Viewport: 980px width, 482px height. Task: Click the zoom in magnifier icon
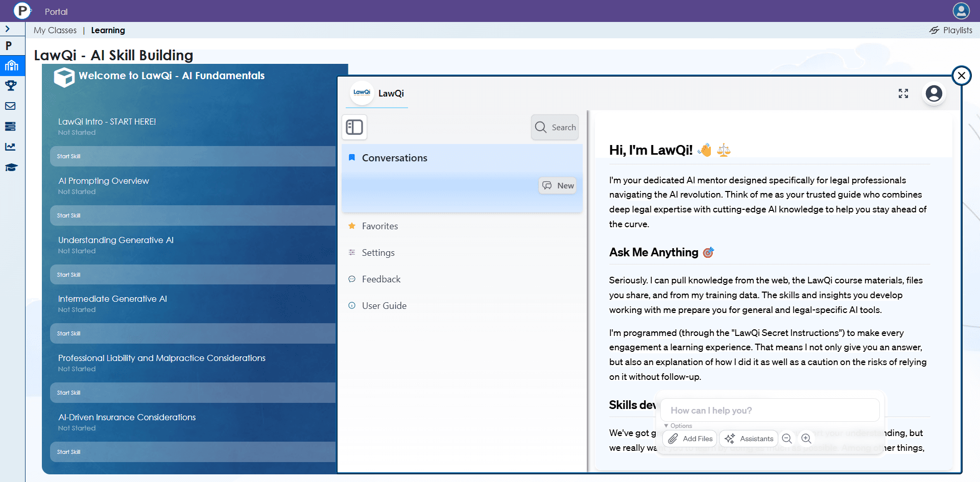806,439
